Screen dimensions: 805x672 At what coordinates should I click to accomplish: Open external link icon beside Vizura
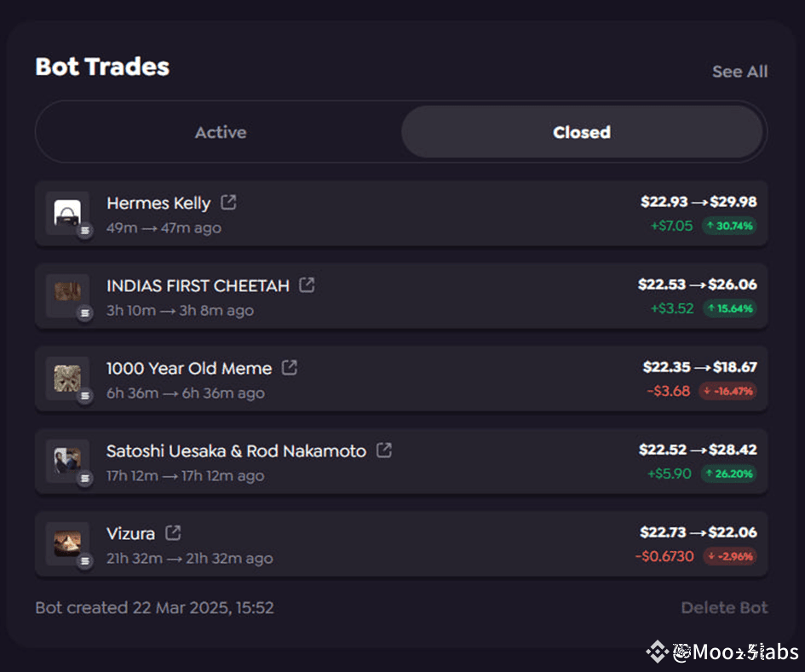[173, 533]
